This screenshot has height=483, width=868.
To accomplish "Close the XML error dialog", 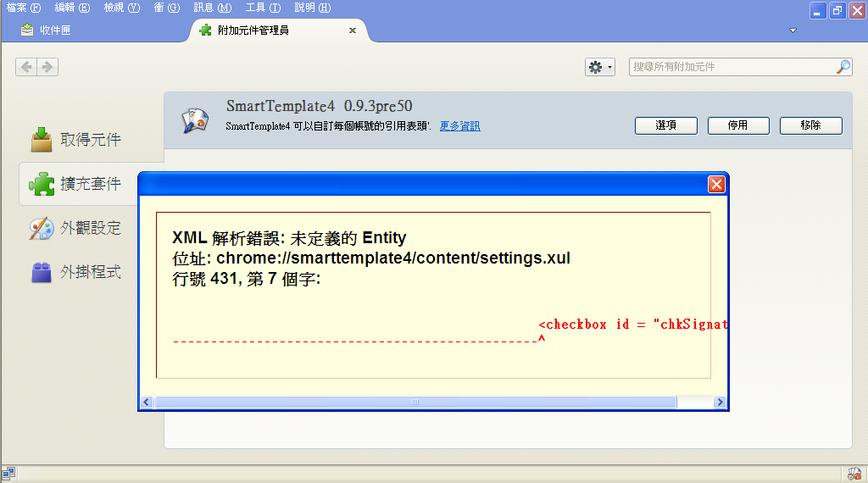I will (x=716, y=184).
